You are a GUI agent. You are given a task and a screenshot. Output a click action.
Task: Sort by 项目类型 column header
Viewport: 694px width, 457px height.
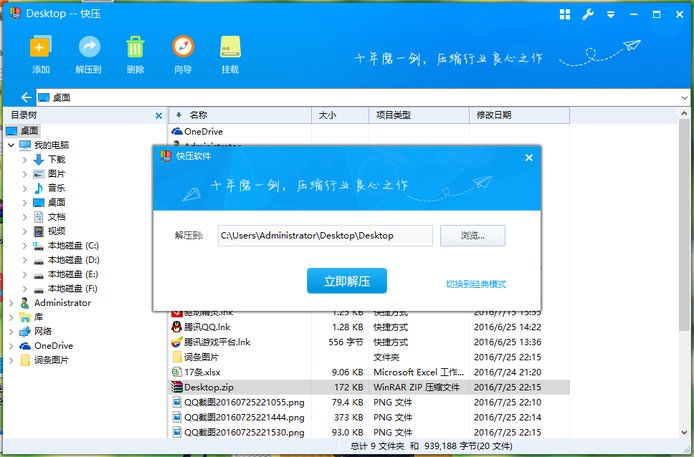click(419, 115)
